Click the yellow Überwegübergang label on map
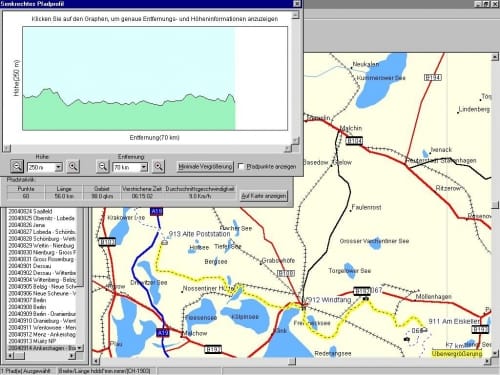The image size is (500, 375). [x=457, y=354]
